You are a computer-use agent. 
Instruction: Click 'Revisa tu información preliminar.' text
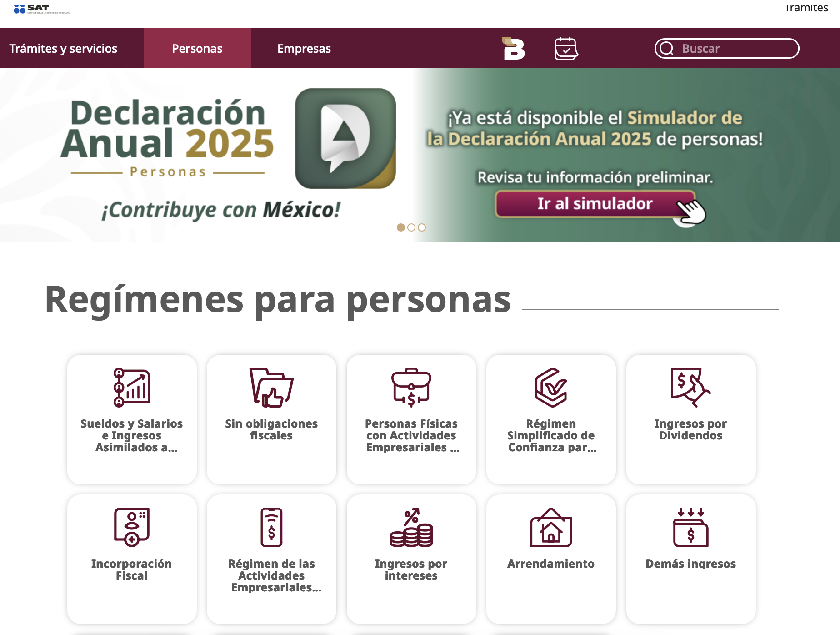tap(595, 177)
